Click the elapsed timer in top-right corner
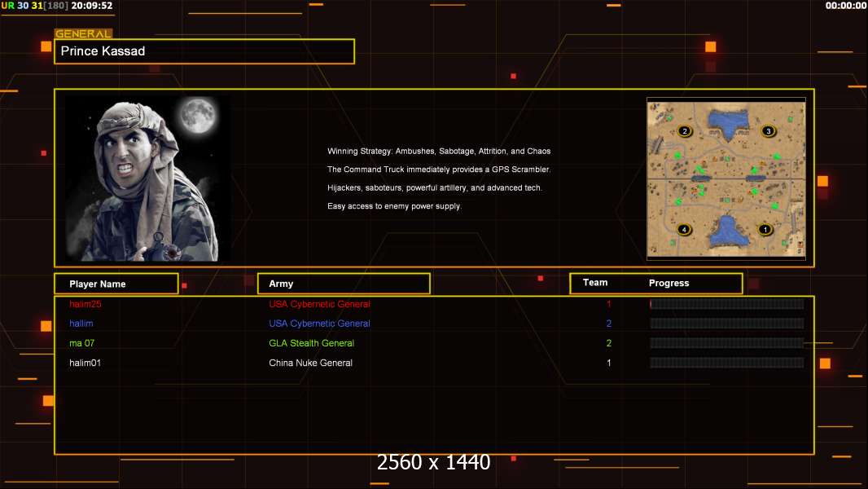The height and width of the screenshot is (489, 868). [845, 6]
